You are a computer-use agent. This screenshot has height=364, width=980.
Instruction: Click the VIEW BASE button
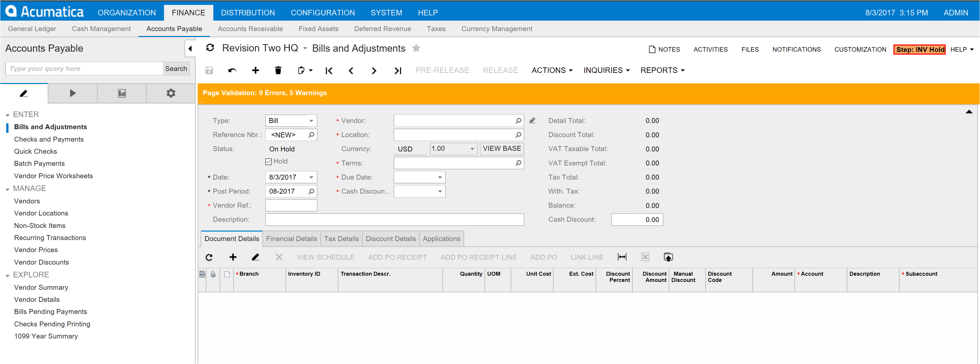(502, 148)
